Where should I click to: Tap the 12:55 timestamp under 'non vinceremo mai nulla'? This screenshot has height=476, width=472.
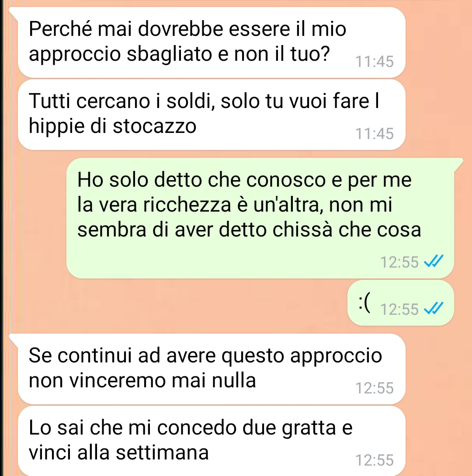coord(375,388)
